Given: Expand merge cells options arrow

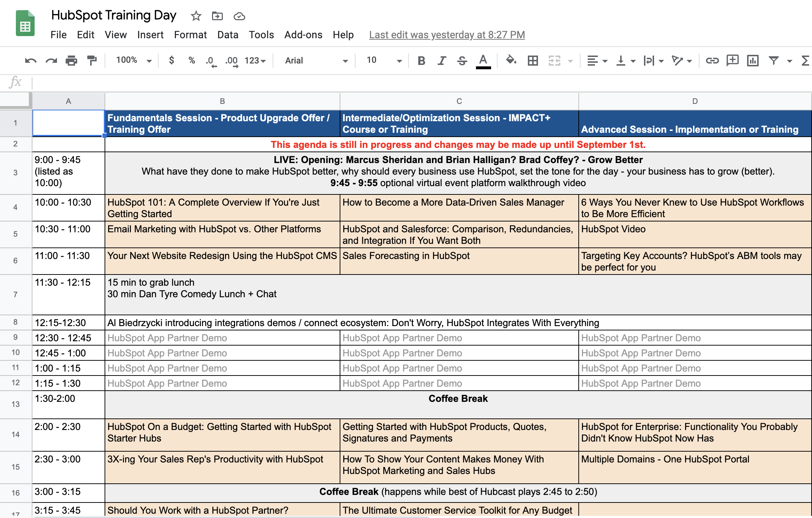Looking at the screenshot, I should point(570,61).
